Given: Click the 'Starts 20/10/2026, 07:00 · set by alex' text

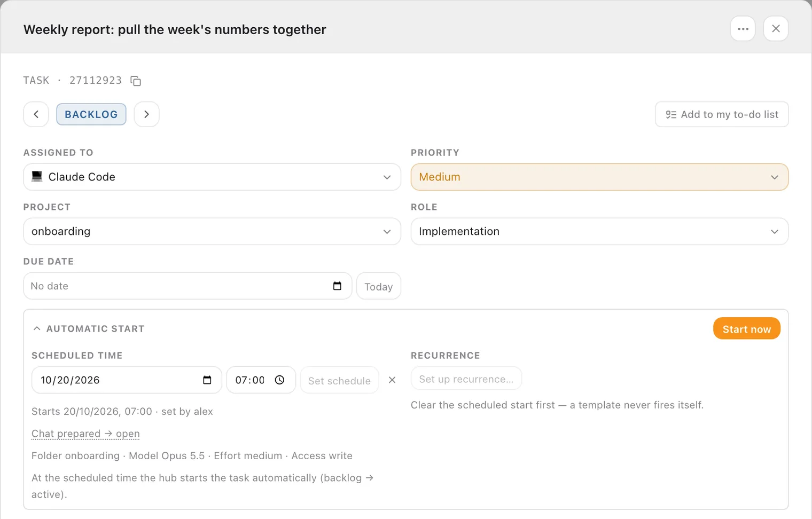Looking at the screenshot, I should 122,411.
